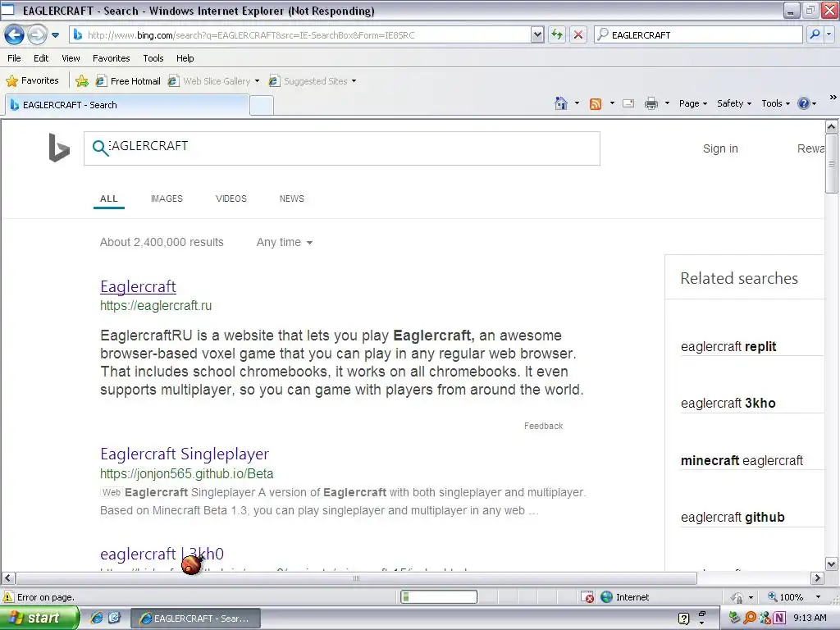The height and width of the screenshot is (630, 840).
Task: Open the View menu
Action: click(71, 58)
